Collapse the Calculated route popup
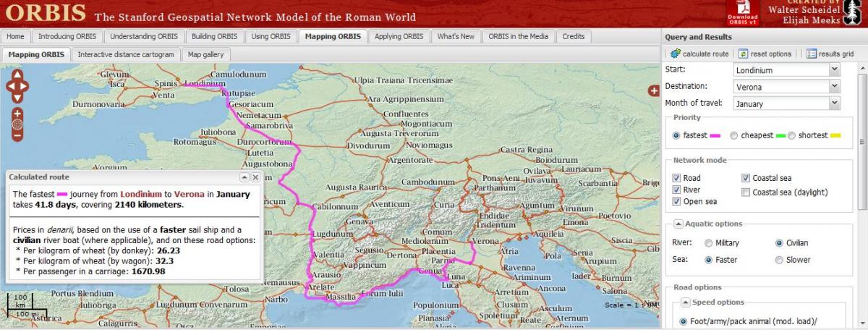 (244, 177)
